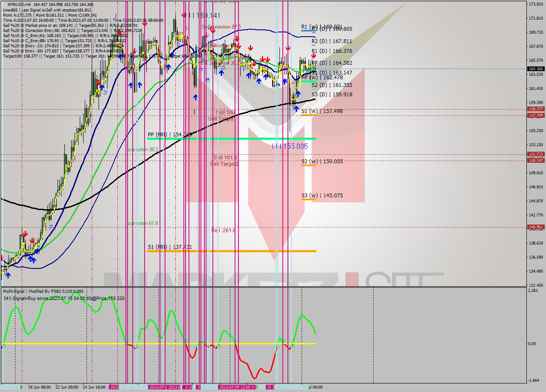Click the 'S3 (w) | 145.075' pivot label
Image resolution: width=546 pixels, height=392 pixels.
[322, 196]
